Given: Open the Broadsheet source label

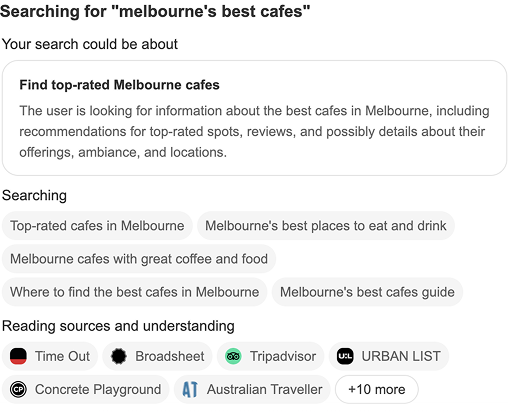Looking at the screenshot, I should click(x=170, y=356).
